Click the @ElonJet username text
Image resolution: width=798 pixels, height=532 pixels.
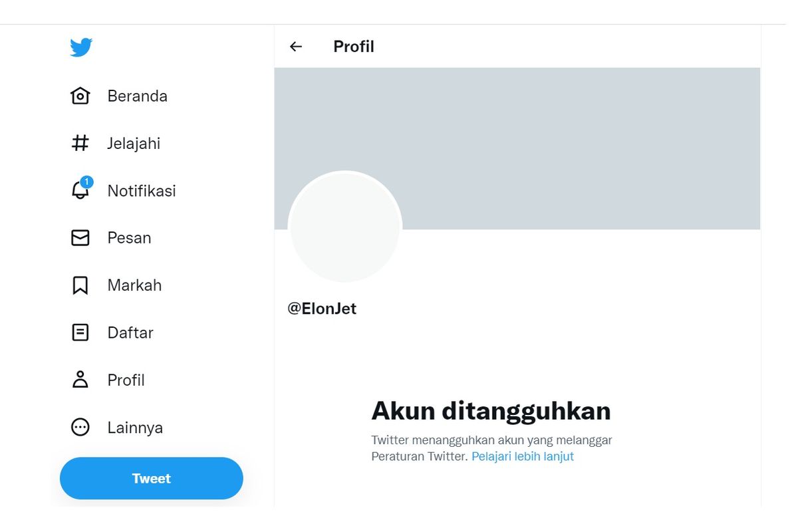[323, 308]
